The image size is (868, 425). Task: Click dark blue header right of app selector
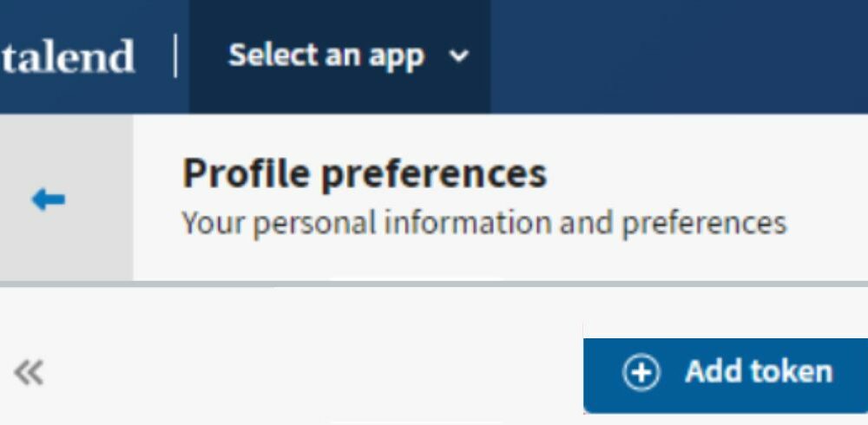(677, 56)
